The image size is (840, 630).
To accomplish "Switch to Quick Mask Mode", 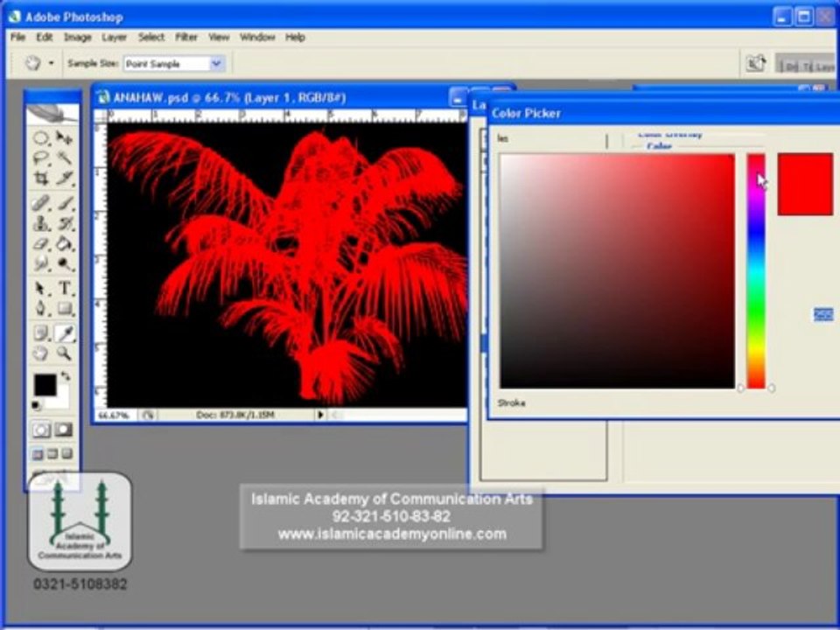I will tap(64, 430).
